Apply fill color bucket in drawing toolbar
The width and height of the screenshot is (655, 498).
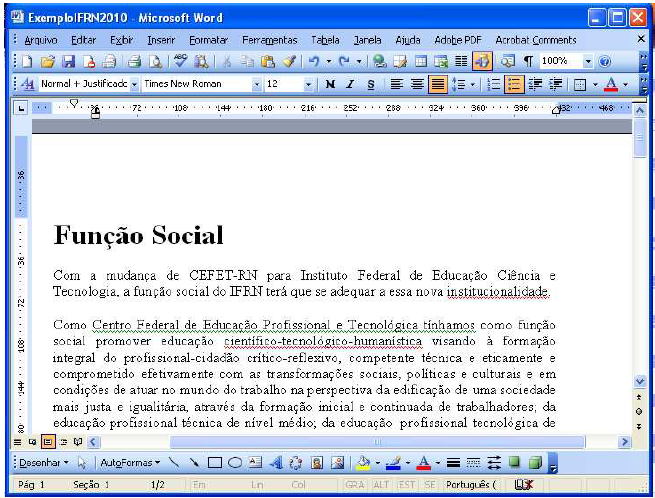[363, 462]
